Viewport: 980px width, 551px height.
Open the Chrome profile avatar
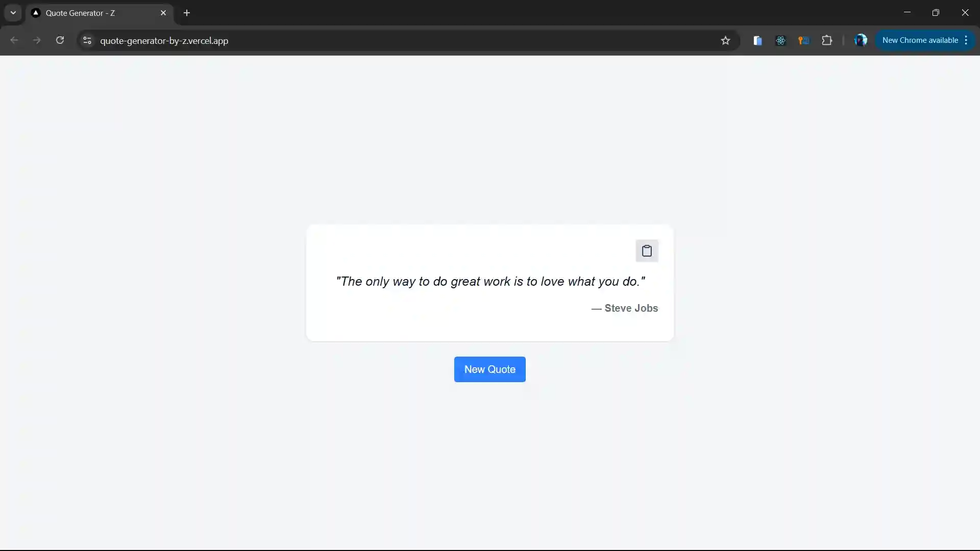point(861,40)
